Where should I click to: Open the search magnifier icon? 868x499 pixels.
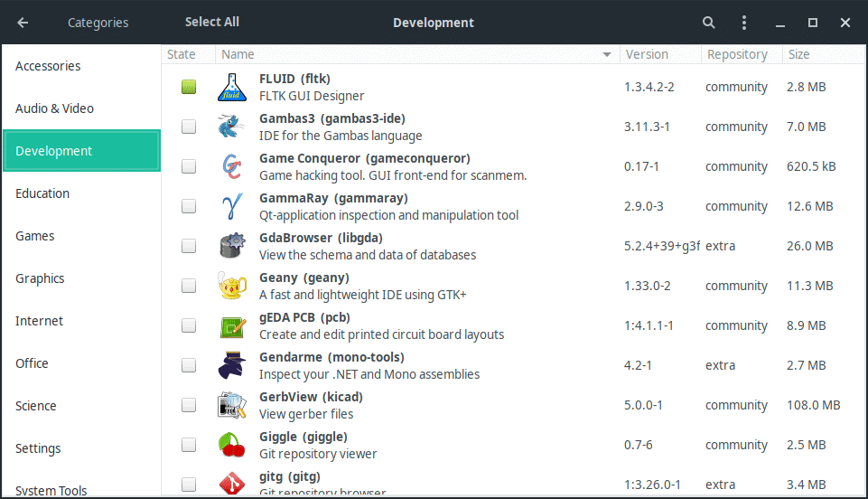point(708,23)
